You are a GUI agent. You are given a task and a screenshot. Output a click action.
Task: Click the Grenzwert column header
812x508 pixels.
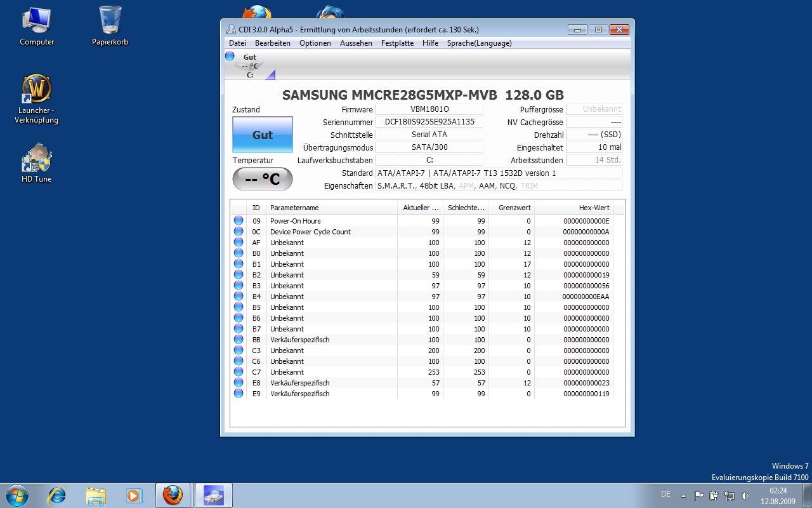[511, 208]
